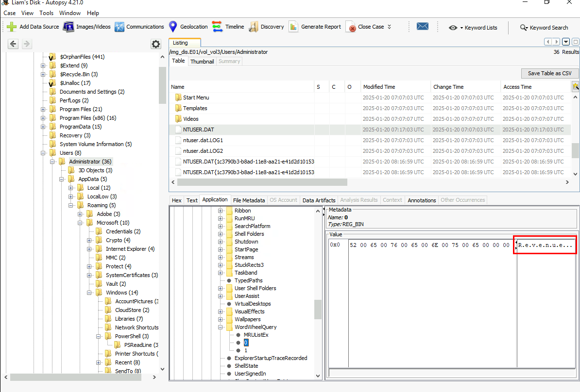Launch the Timeline analysis tool
The width and height of the screenshot is (580, 392).
218,27
